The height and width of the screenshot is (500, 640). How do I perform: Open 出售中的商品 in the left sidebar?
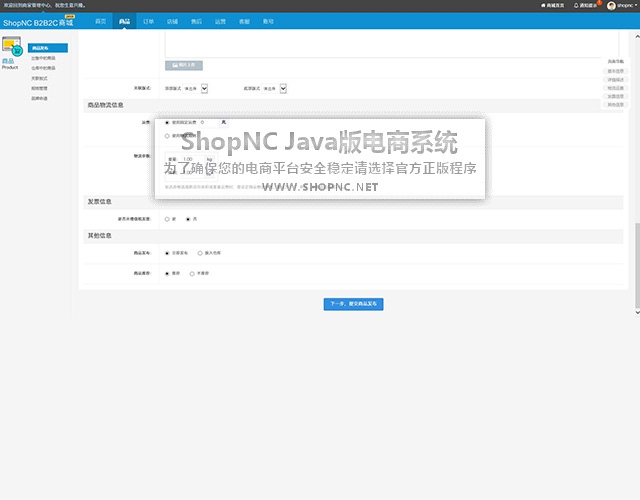[43, 58]
